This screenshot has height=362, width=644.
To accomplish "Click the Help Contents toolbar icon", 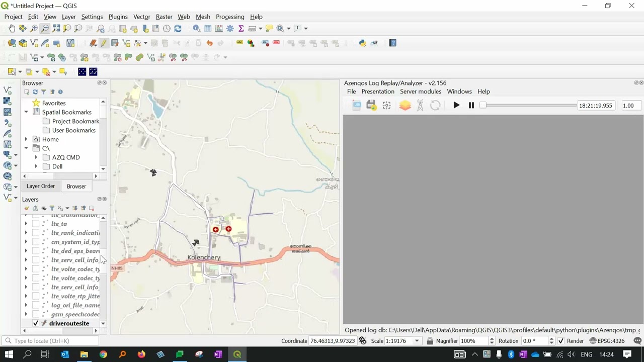I will pyautogui.click(x=393, y=43).
